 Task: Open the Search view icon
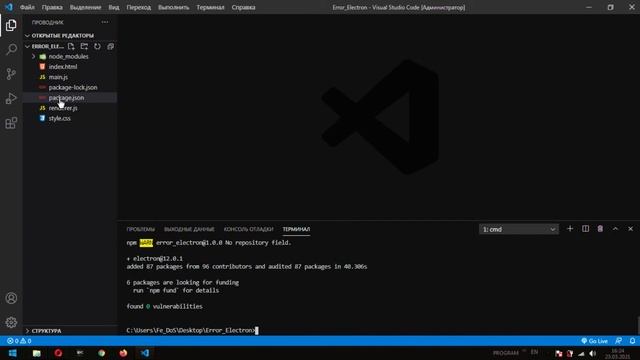click(x=11, y=50)
